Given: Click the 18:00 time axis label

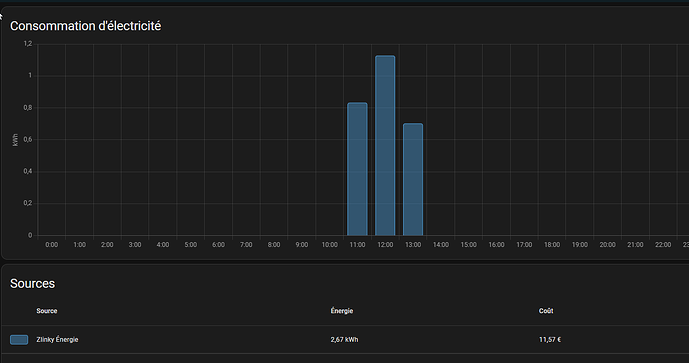Looking at the screenshot, I should 552,245.
